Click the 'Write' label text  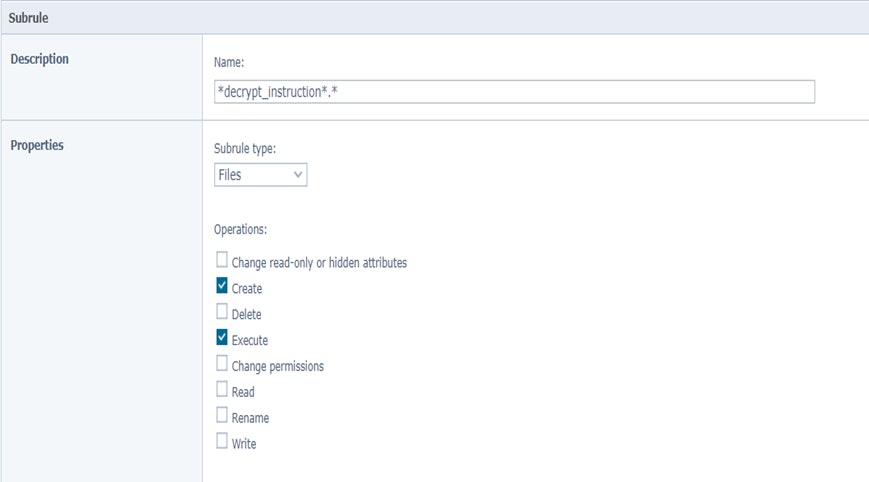click(x=244, y=444)
